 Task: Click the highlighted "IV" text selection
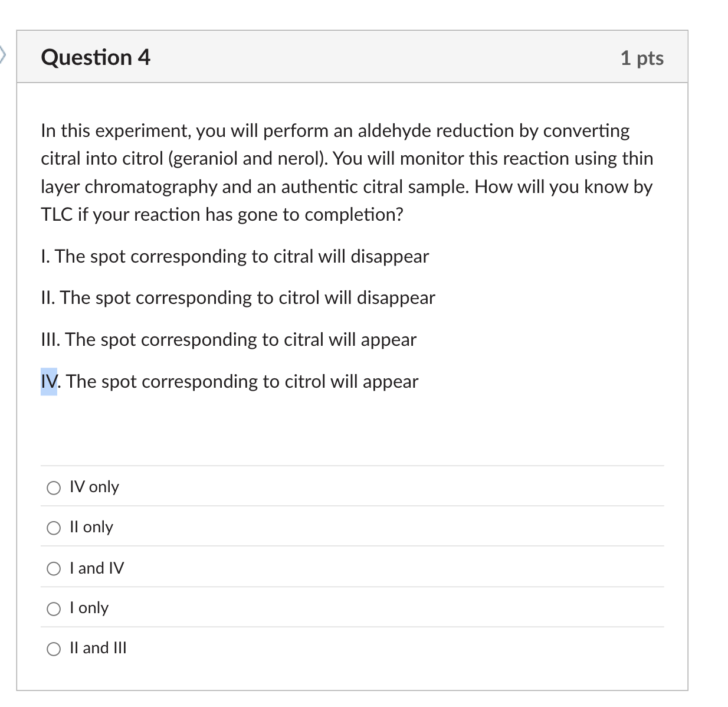(49, 381)
